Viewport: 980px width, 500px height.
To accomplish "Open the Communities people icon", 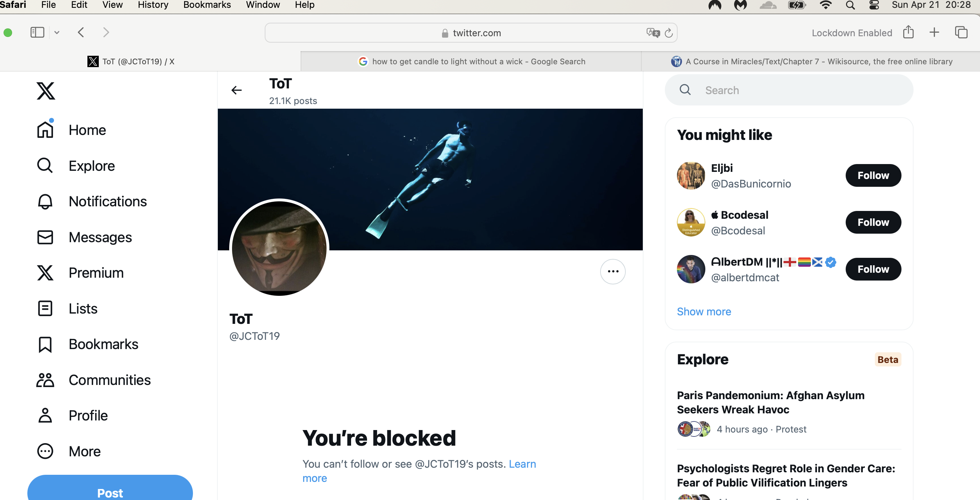I will (45, 380).
